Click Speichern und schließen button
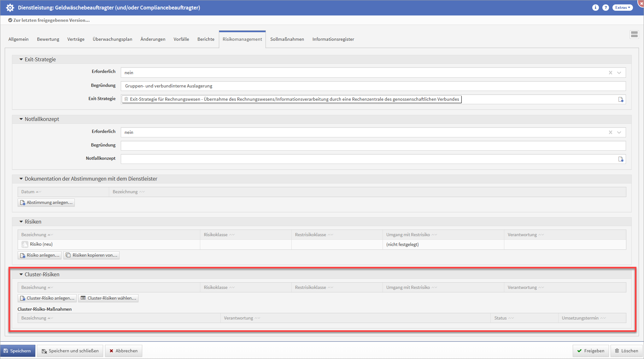Screen dimensions: 644x359 [x=70, y=351]
